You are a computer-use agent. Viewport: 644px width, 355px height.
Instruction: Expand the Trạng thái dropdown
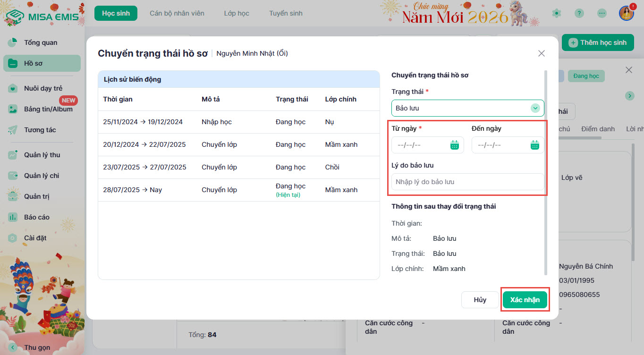[534, 108]
